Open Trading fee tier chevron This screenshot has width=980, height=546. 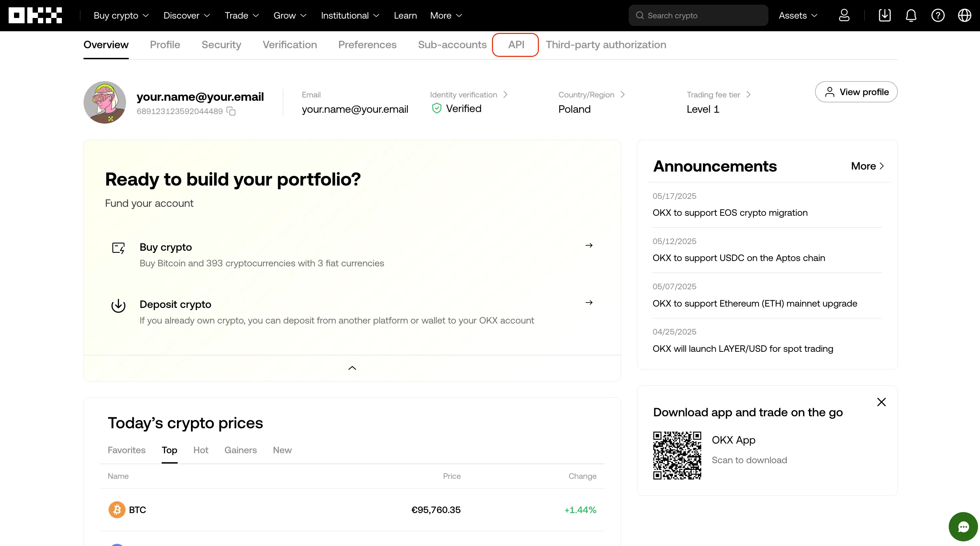pyautogui.click(x=748, y=94)
